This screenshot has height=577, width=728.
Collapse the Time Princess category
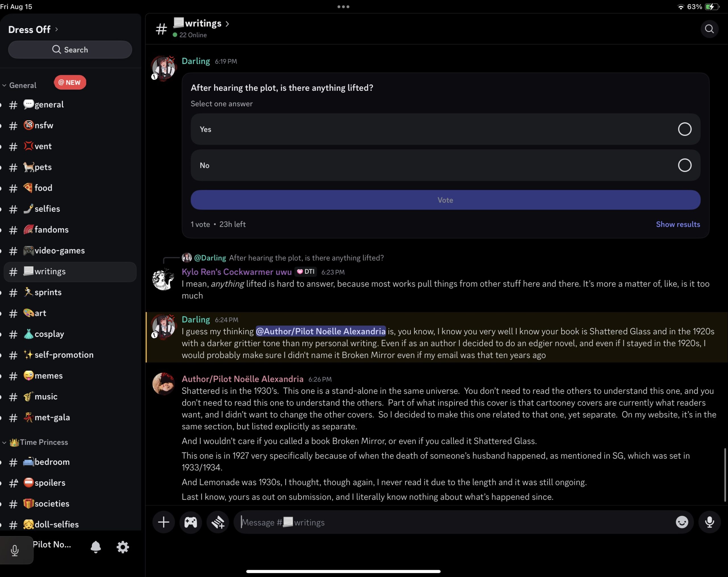click(43, 442)
